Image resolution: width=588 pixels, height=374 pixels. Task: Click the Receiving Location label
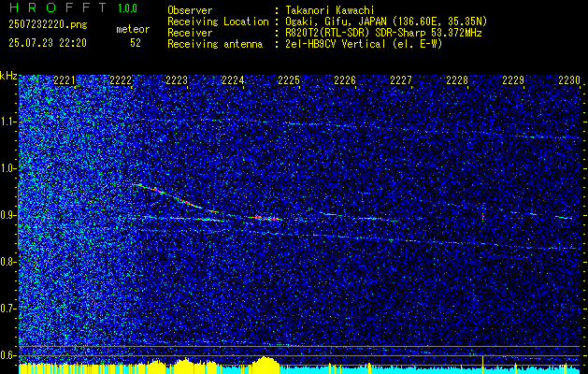coord(218,22)
